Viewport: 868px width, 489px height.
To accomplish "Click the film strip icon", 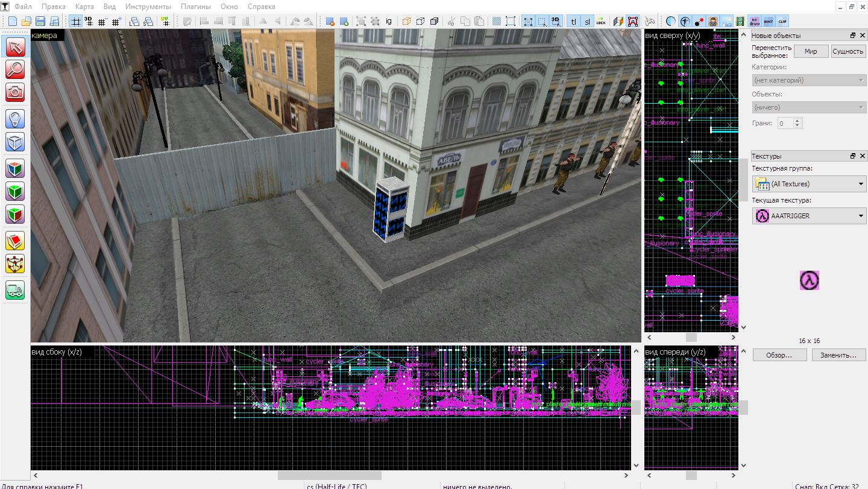I will (x=740, y=21).
